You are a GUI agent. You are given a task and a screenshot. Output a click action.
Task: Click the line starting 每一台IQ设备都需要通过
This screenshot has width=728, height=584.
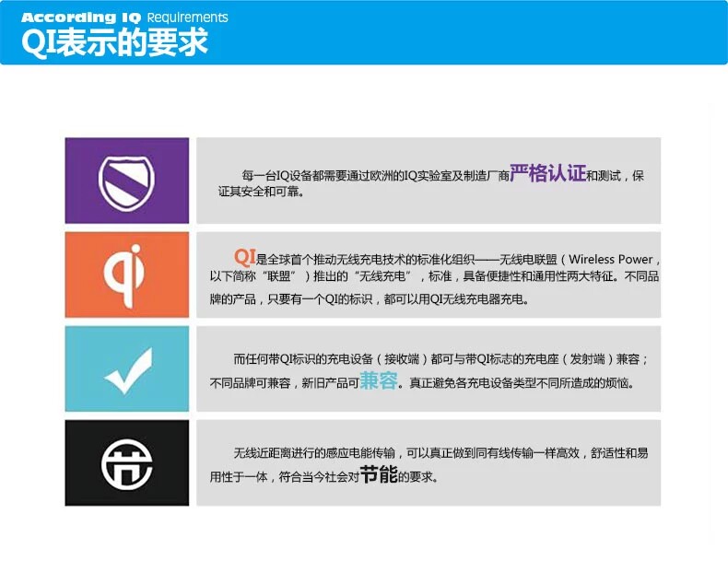(442, 174)
